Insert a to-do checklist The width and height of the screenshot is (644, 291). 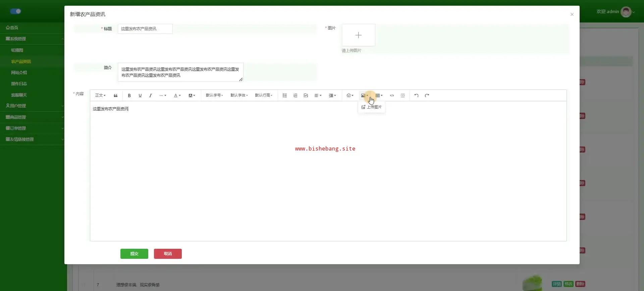[x=306, y=96]
